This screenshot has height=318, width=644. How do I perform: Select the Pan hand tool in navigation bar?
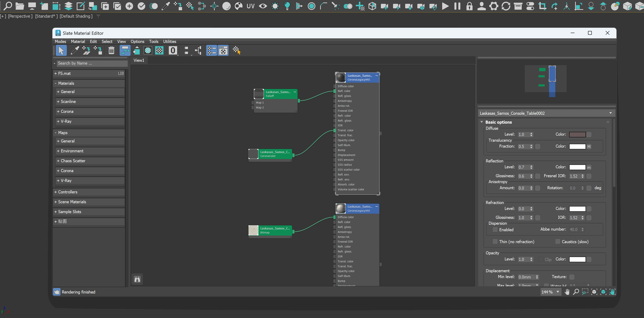click(x=567, y=292)
